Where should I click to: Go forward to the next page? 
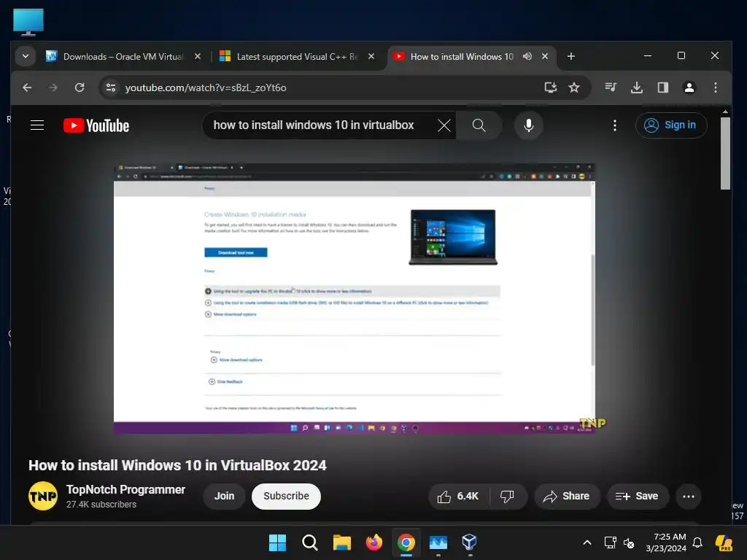53,87
